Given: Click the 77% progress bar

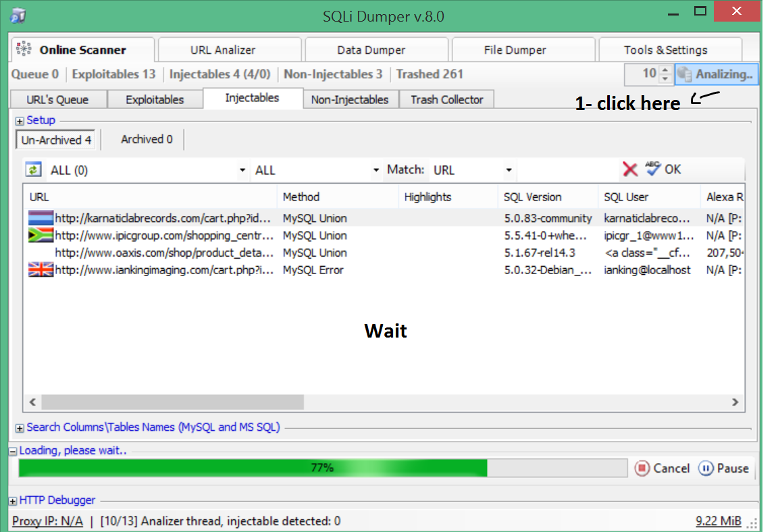Looking at the screenshot, I should (323, 468).
